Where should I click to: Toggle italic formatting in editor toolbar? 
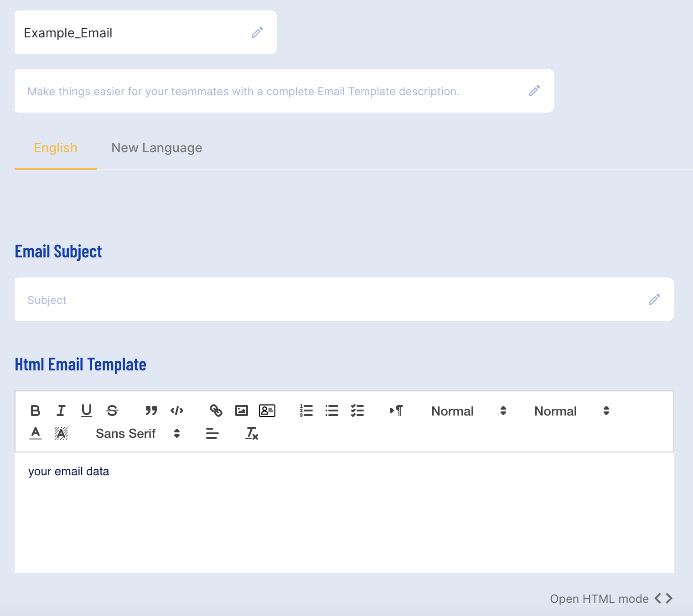[x=61, y=411]
